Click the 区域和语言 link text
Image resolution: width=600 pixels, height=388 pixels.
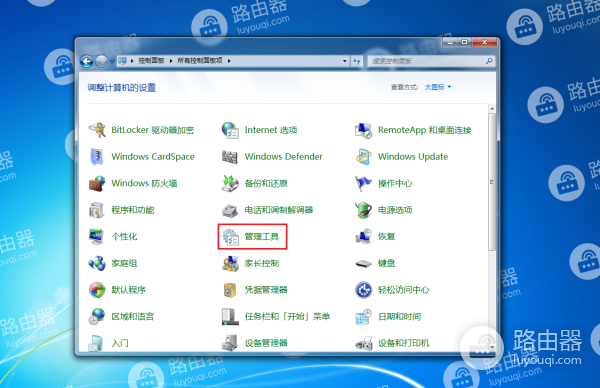pos(133,316)
